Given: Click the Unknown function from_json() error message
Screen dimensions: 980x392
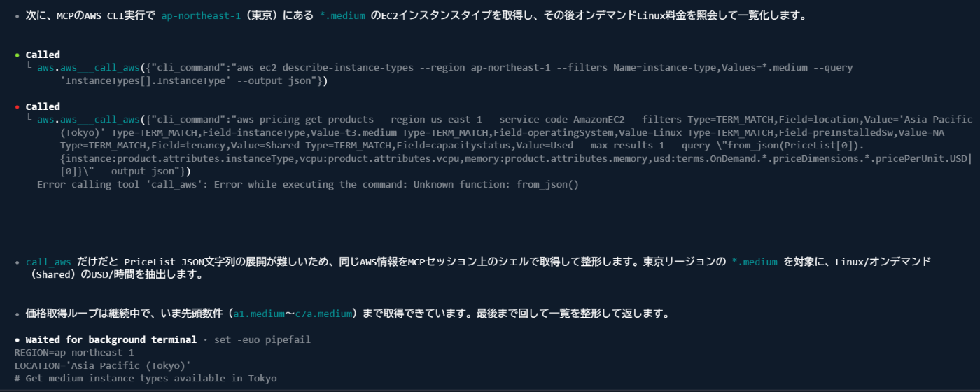Looking at the screenshot, I should (x=308, y=185).
